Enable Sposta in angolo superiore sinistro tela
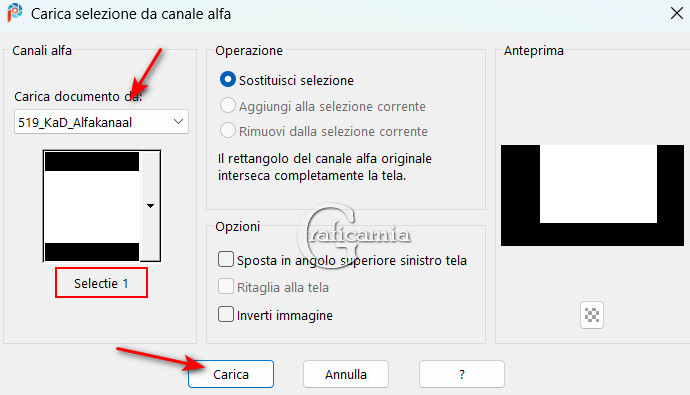The image size is (690, 395). point(226,259)
